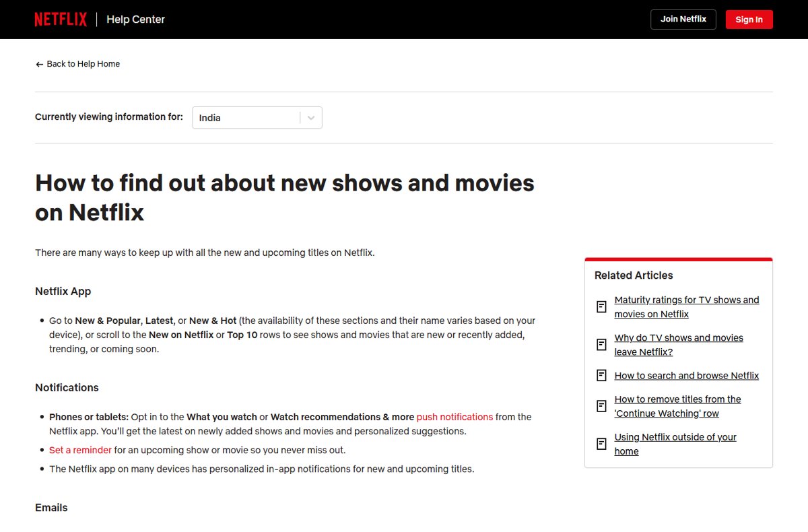Open the push notifications link
This screenshot has width=808, height=532.
pos(454,417)
